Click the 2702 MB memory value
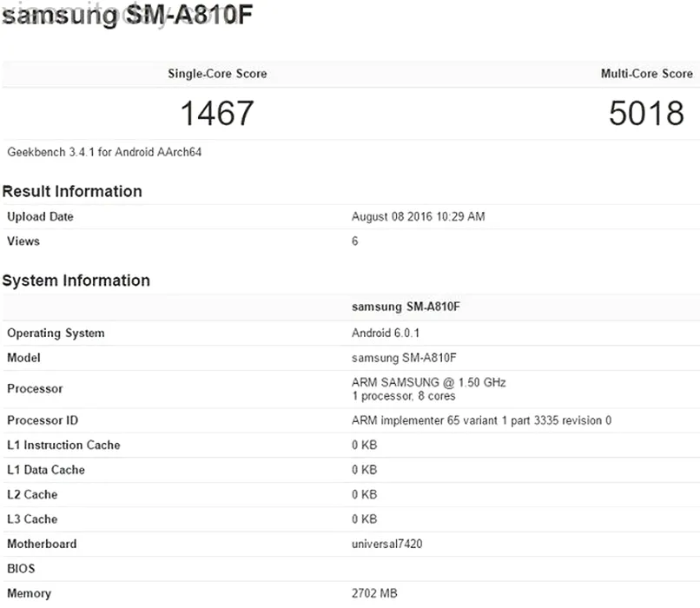Viewport: 700px width, 608px height. (374, 594)
